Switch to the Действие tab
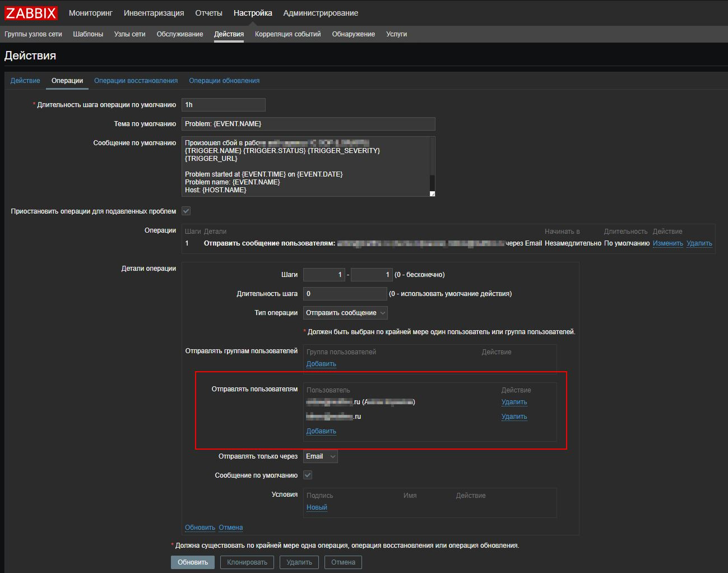 (x=25, y=81)
